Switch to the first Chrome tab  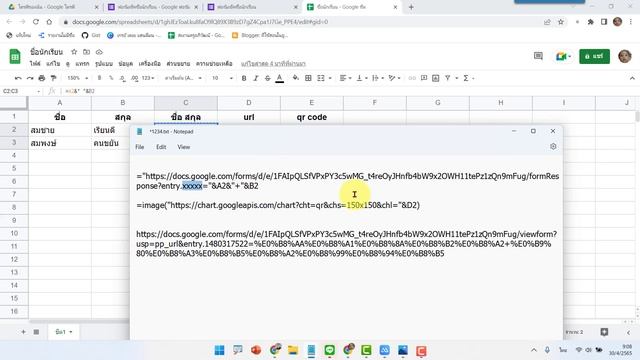53,7
